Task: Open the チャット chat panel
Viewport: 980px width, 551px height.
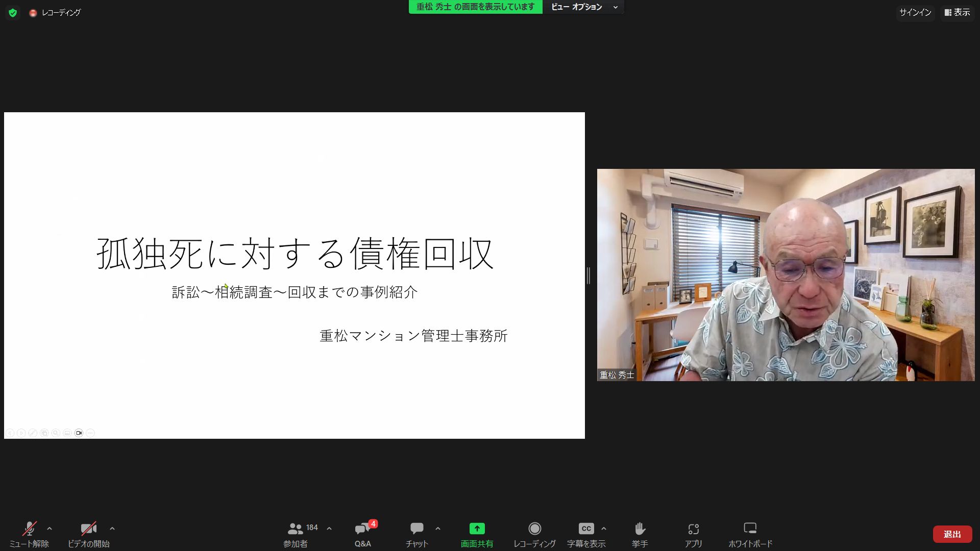Action: 417,534
